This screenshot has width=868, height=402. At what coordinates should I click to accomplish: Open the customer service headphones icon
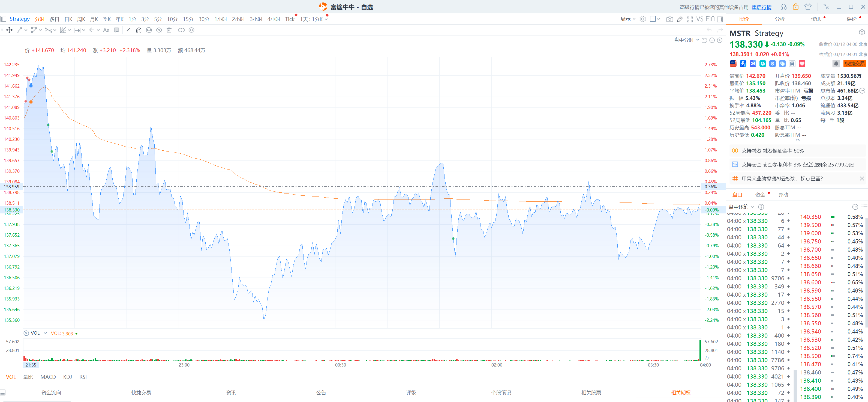(783, 7)
